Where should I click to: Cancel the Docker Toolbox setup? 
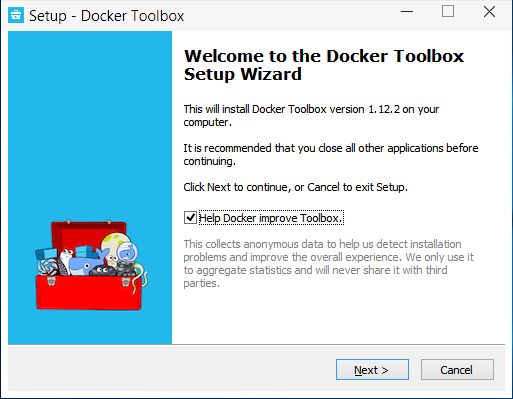(x=457, y=370)
